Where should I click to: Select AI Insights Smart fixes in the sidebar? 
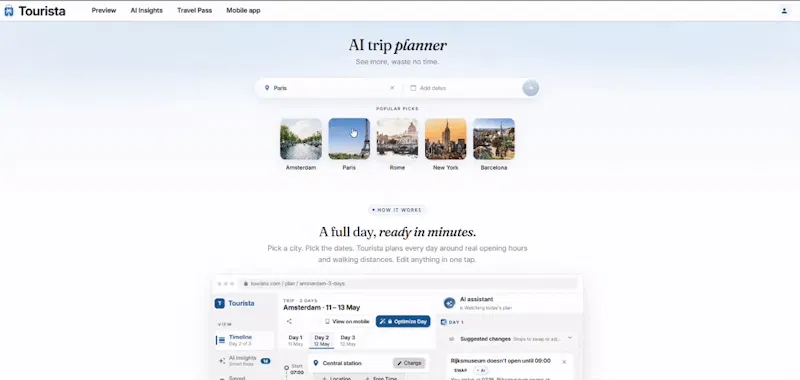tap(244, 361)
